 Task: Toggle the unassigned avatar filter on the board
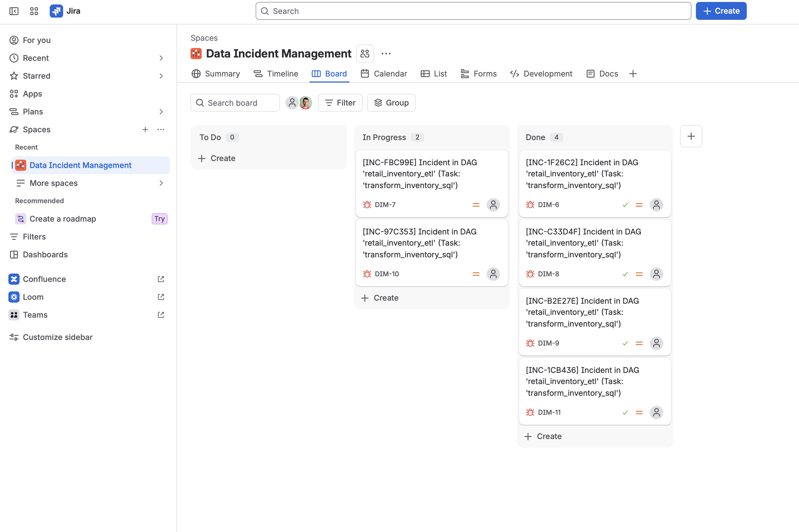292,103
